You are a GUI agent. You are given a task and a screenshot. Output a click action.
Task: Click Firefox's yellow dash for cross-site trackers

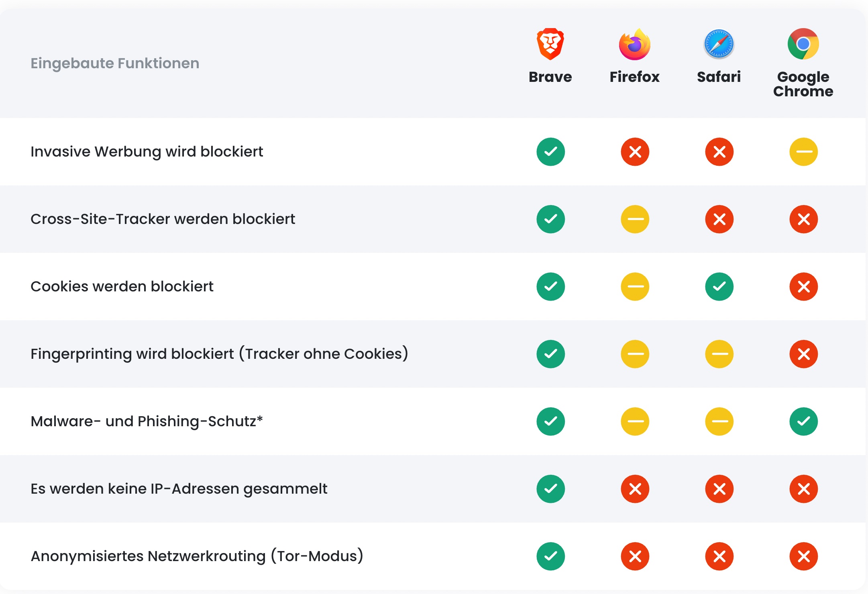point(635,219)
